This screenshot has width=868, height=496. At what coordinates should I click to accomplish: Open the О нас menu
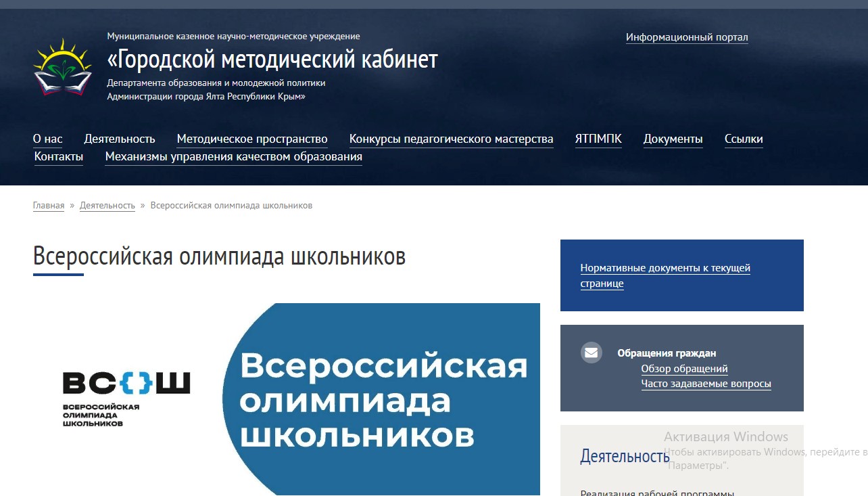(x=47, y=139)
